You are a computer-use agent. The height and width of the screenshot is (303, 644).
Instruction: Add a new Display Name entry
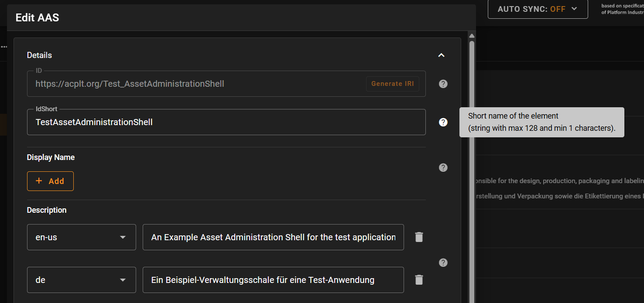point(50,181)
